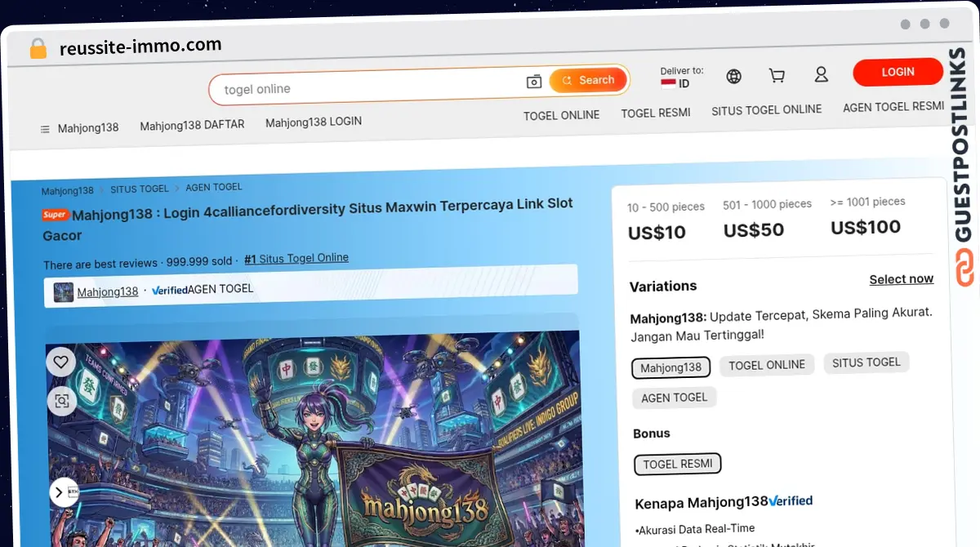Click the AGEN TOGEL breadcrumb link
This screenshot has height=547, width=980.
pyautogui.click(x=214, y=187)
